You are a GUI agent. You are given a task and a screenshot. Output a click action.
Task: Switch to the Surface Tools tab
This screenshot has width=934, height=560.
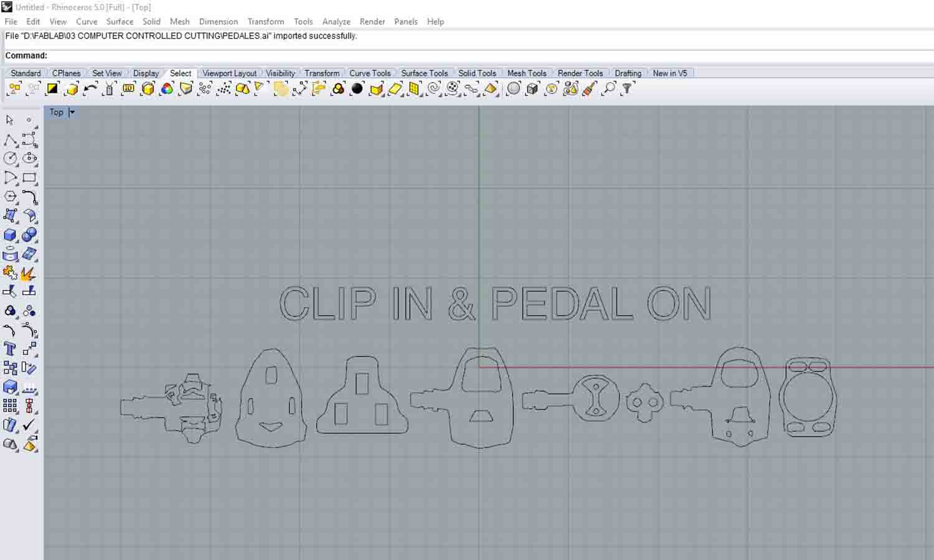(425, 73)
